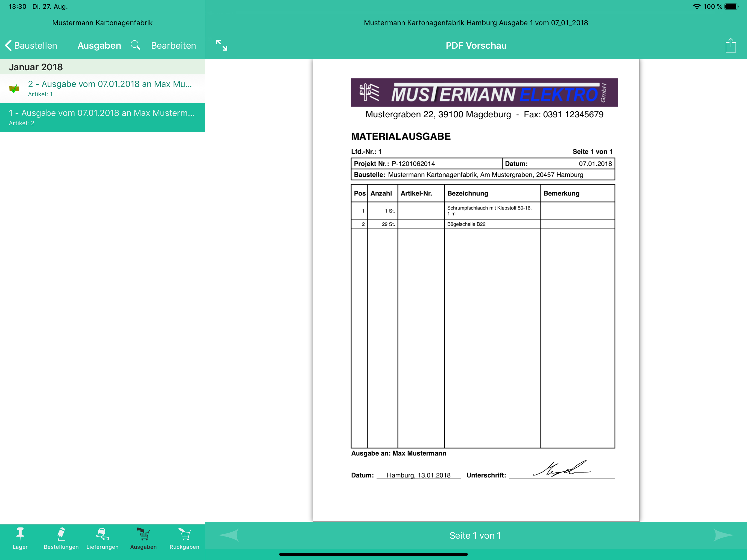Screen dimensions: 747x560
Task: Select Ausgabe 1 vom 07.01.2018
Action: [102, 118]
